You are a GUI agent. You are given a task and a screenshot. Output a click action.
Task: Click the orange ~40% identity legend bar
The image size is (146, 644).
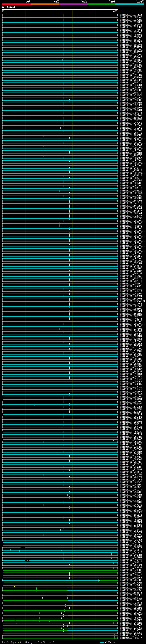[x=45, y=4]
